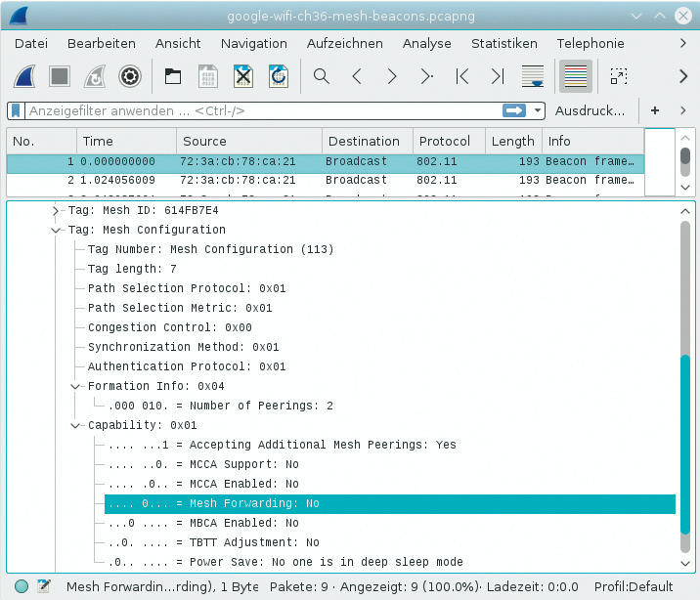
Task: Go forward to next packet
Action: click(391, 76)
